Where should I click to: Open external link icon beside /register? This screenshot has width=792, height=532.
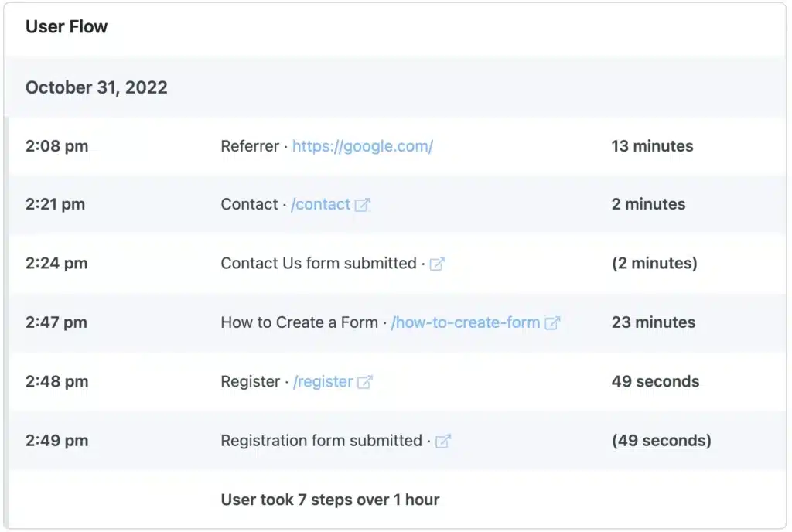365,381
